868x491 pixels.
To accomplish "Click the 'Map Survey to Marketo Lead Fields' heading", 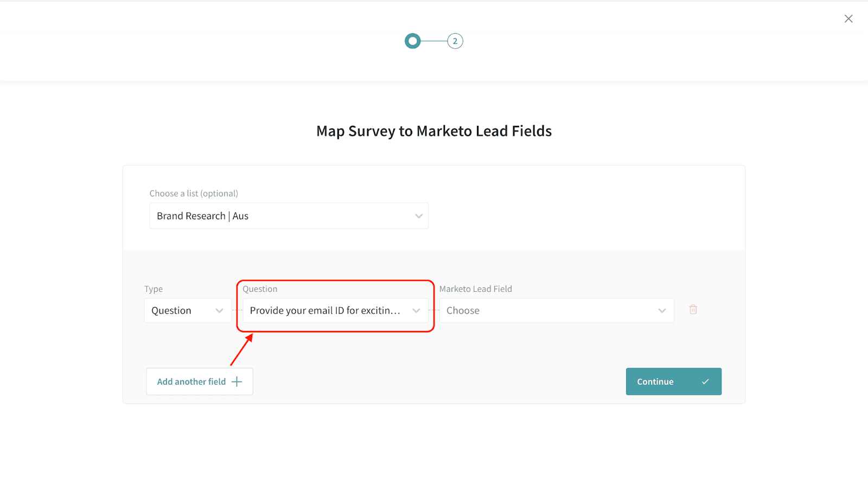I will (x=434, y=131).
